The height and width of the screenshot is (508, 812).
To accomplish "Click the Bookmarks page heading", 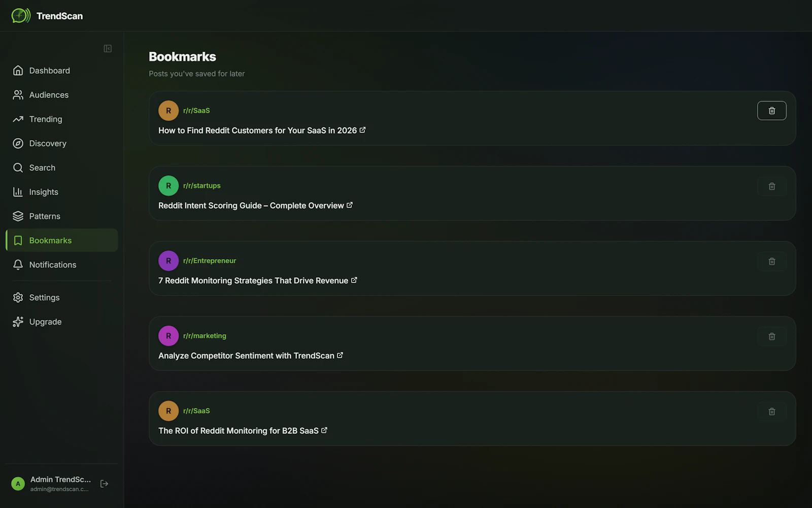I will point(182,57).
